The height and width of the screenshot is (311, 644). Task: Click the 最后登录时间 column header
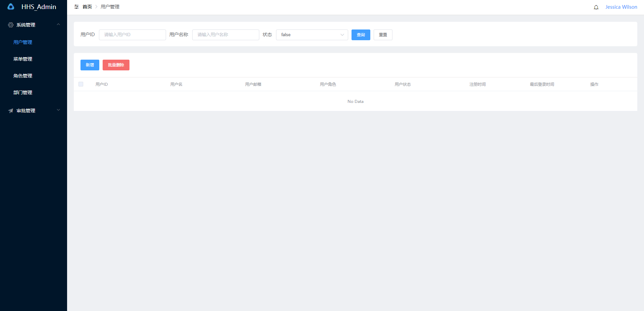542,84
